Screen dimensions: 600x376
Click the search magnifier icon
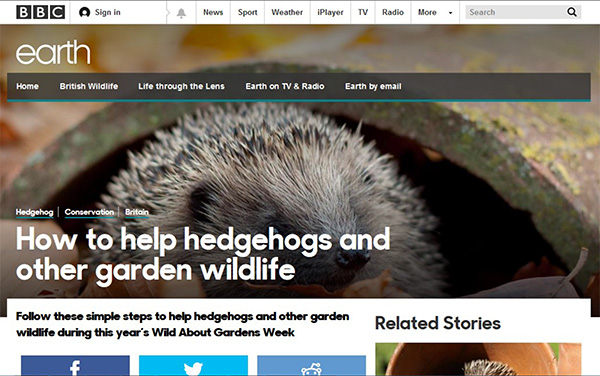coord(572,12)
